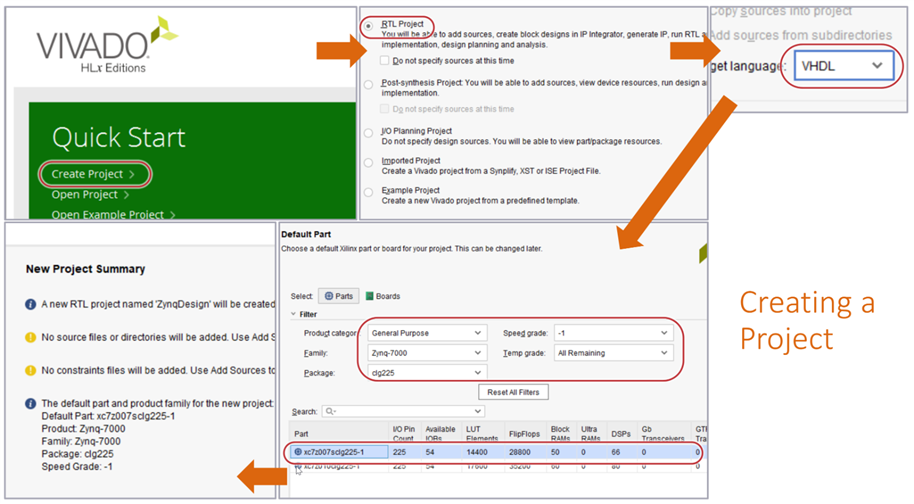Click the FlipFlops column header
This screenshot has height=504, width=914.
pyautogui.click(x=525, y=433)
